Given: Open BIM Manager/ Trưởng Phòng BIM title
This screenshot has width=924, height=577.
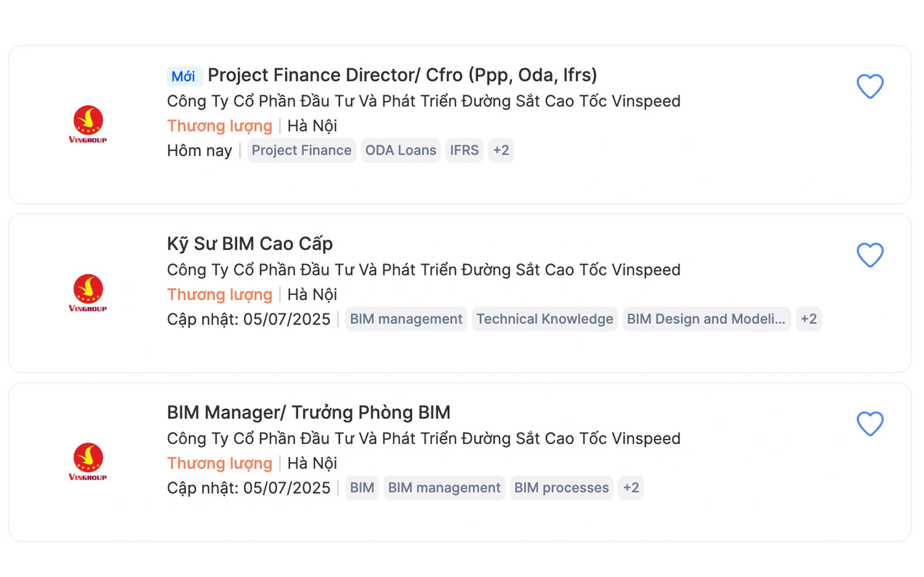Looking at the screenshot, I should click(309, 413).
